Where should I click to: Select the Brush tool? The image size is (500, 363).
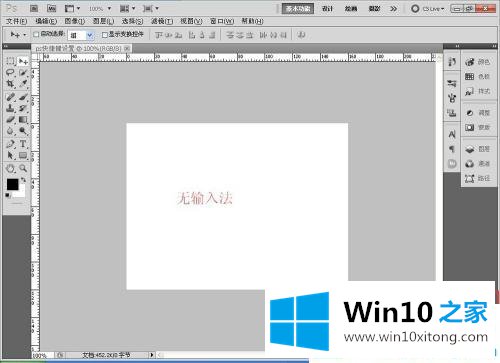23,97
